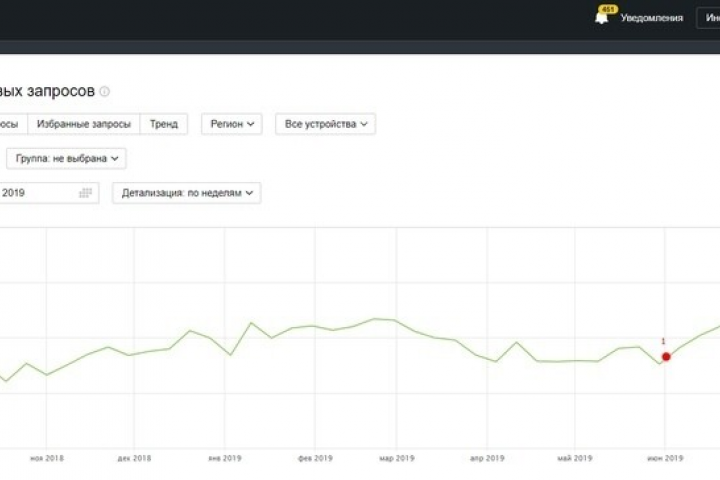Click the май 2019 axis label
This screenshot has height=480, width=720.
click(575, 458)
